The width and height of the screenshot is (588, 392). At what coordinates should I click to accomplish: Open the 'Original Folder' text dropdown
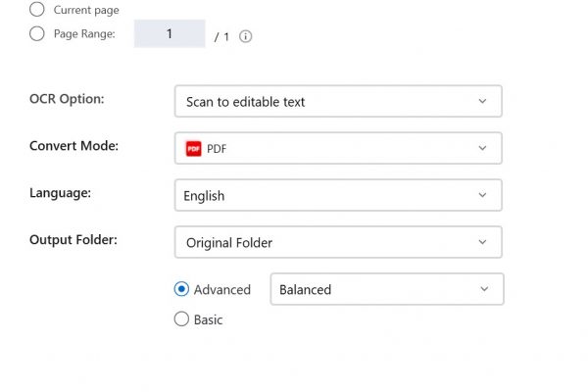tap(338, 242)
